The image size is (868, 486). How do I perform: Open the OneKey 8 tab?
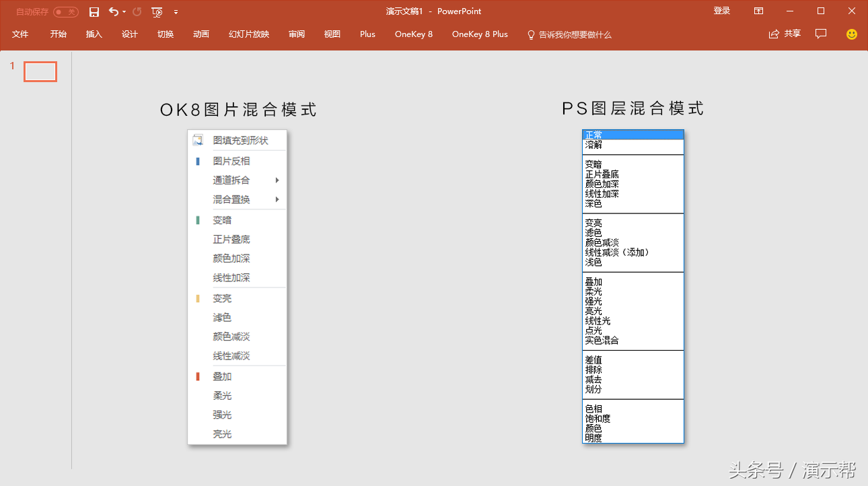pyautogui.click(x=414, y=34)
